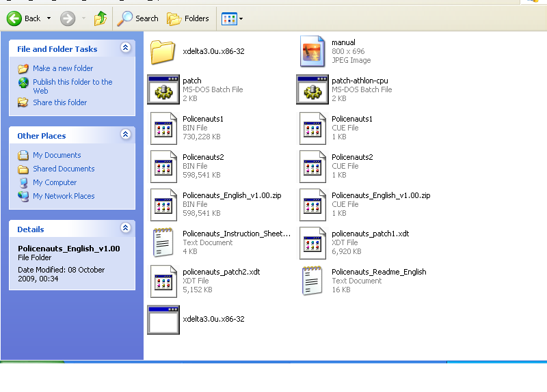This screenshot has width=547, height=392.
Task: Open the Back history dropdown arrow
Action: 49,18
